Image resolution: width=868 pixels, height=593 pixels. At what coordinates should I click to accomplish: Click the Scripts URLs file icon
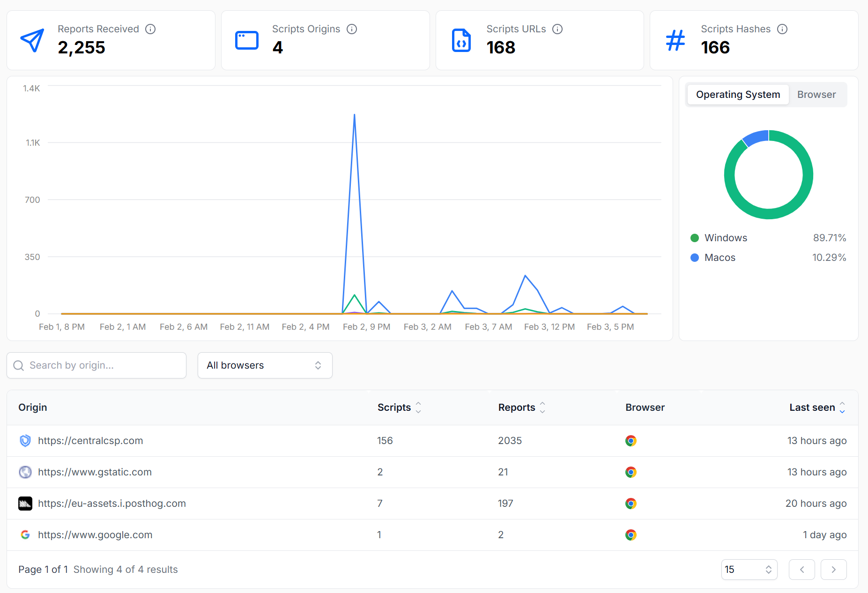pos(461,40)
